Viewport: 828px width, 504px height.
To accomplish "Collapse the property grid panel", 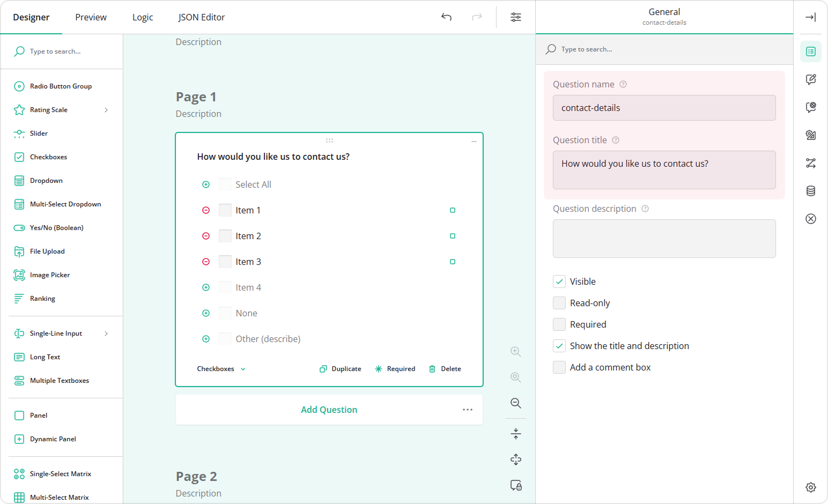I will tap(810, 17).
